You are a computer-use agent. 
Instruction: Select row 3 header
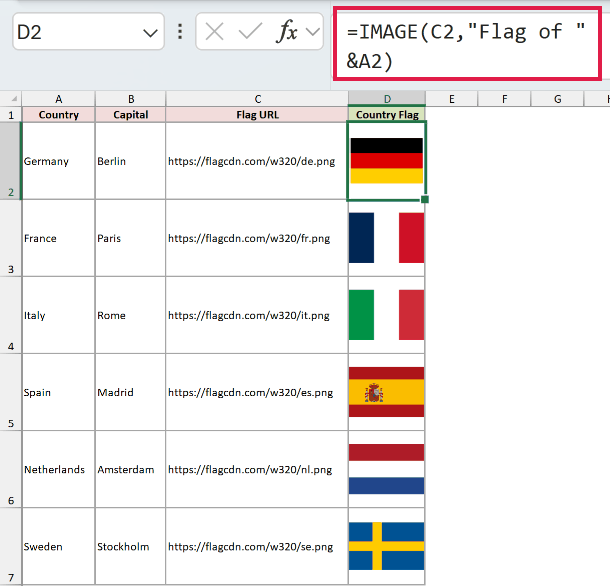11,238
